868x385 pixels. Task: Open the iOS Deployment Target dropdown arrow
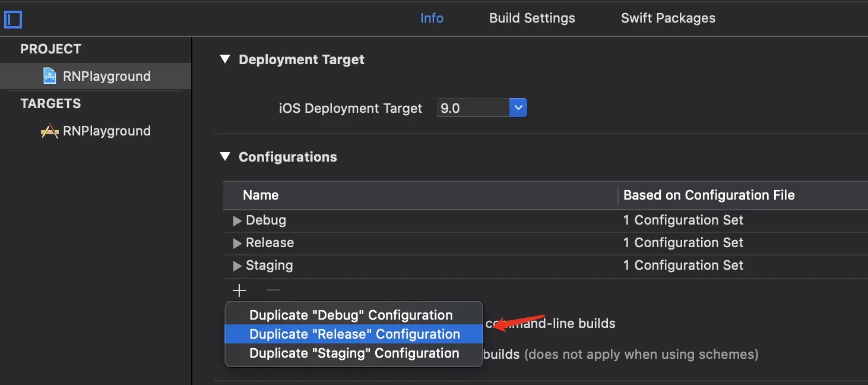[x=518, y=108]
